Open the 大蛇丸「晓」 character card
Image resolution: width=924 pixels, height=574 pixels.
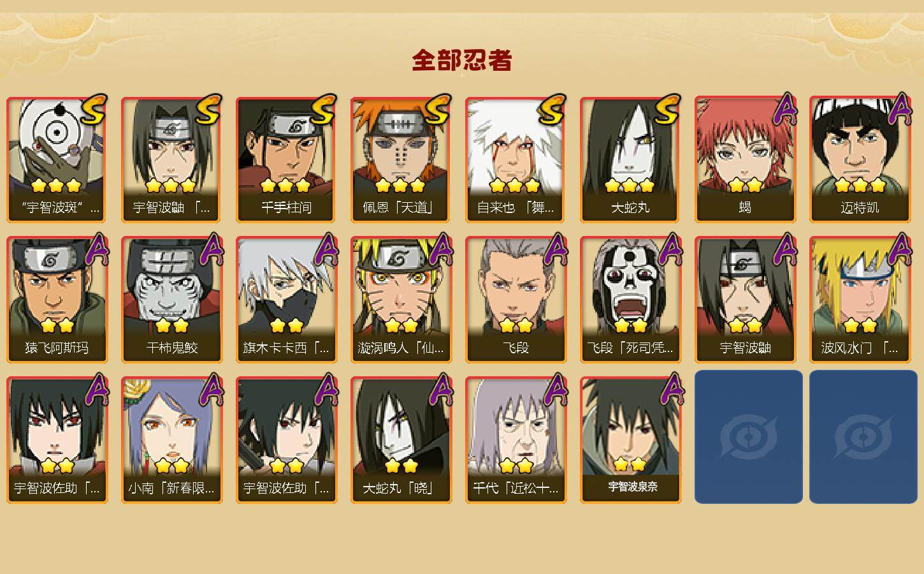(401, 440)
